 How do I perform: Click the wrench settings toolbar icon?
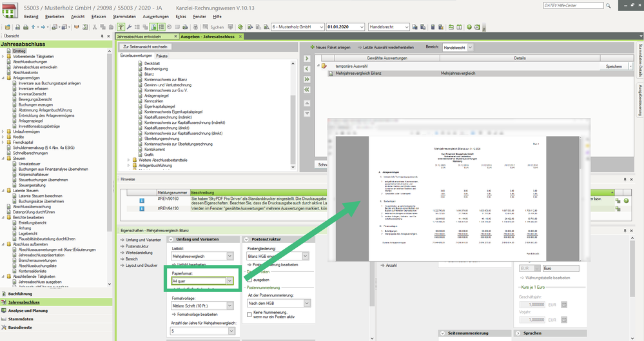pyautogui.click(x=129, y=27)
